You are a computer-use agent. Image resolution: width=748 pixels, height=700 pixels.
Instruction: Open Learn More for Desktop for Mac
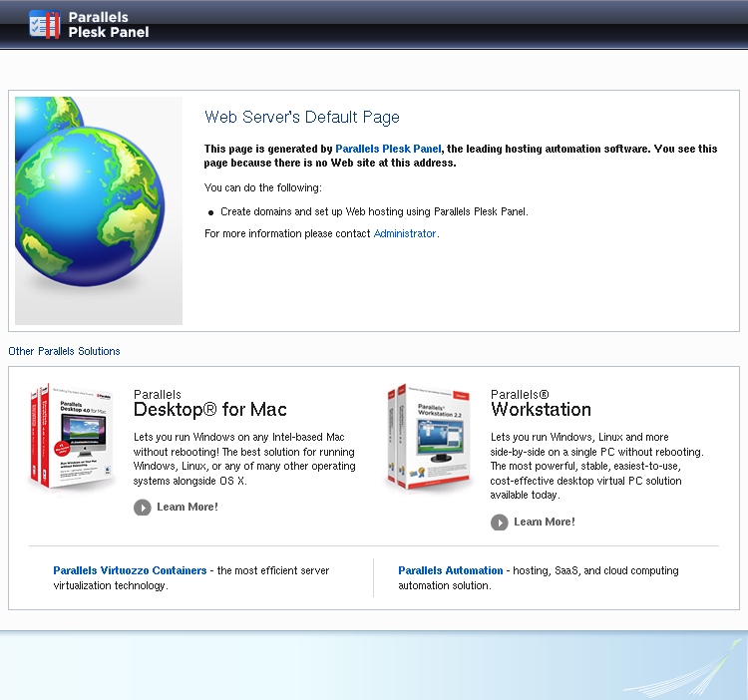click(x=187, y=507)
